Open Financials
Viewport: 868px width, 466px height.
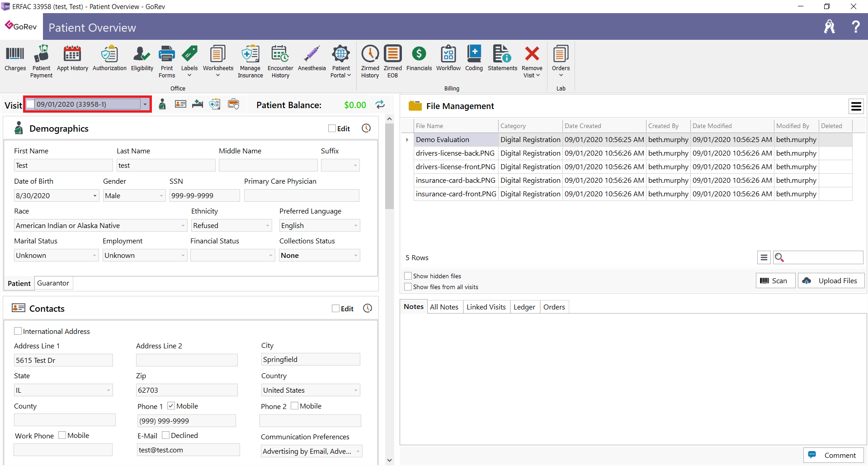point(419,58)
